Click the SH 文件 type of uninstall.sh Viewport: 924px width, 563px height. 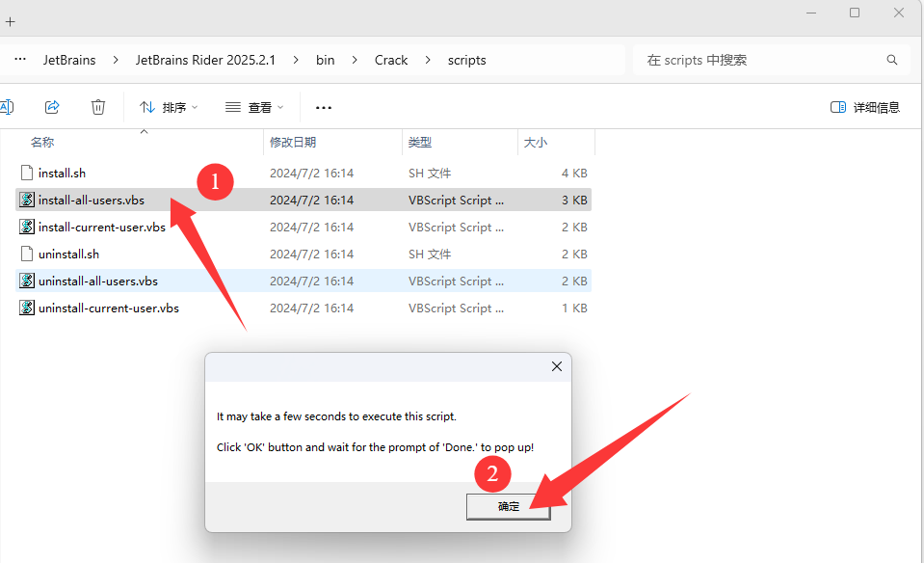(430, 255)
